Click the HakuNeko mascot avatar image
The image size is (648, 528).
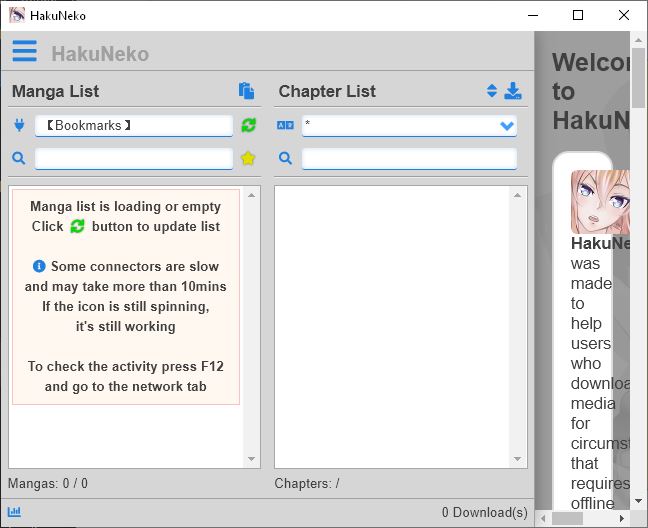coord(600,202)
